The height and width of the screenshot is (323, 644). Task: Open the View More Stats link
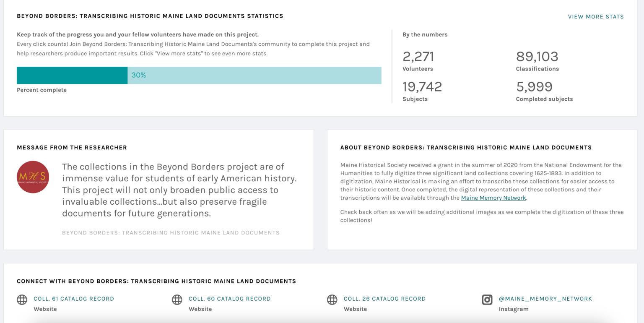point(595,17)
